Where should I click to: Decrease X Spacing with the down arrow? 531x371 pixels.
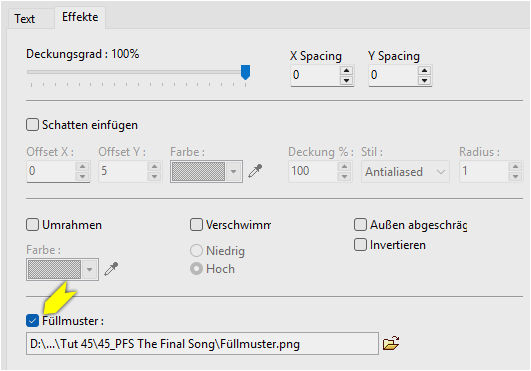click(346, 81)
